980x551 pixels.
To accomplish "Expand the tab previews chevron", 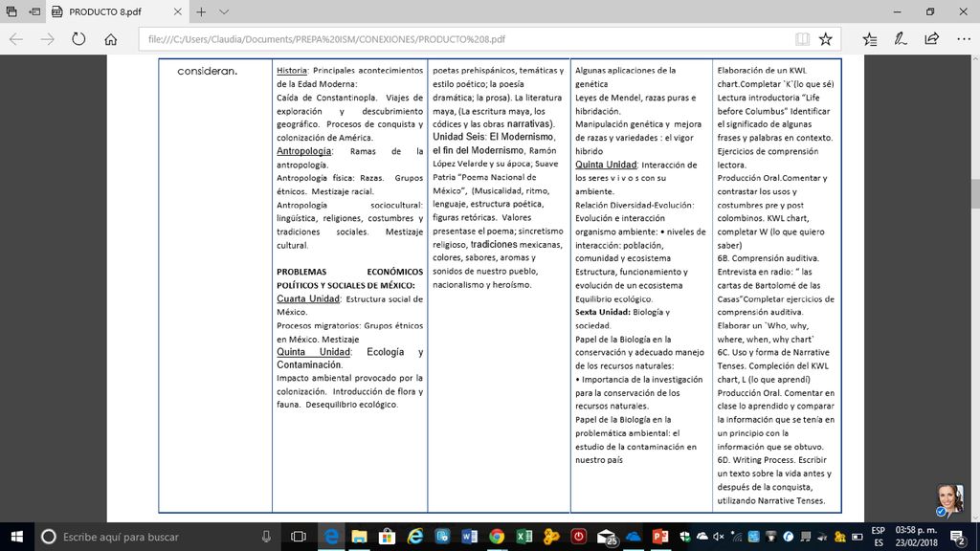I will tap(224, 11).
